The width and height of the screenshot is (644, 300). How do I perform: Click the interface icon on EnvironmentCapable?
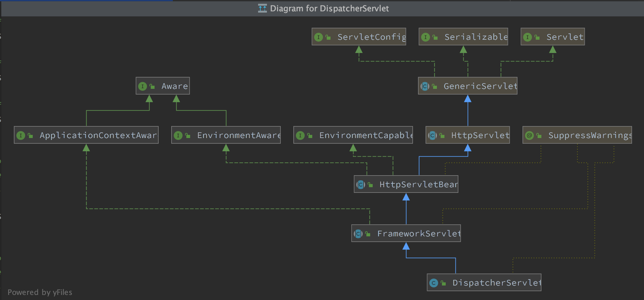[300, 136]
